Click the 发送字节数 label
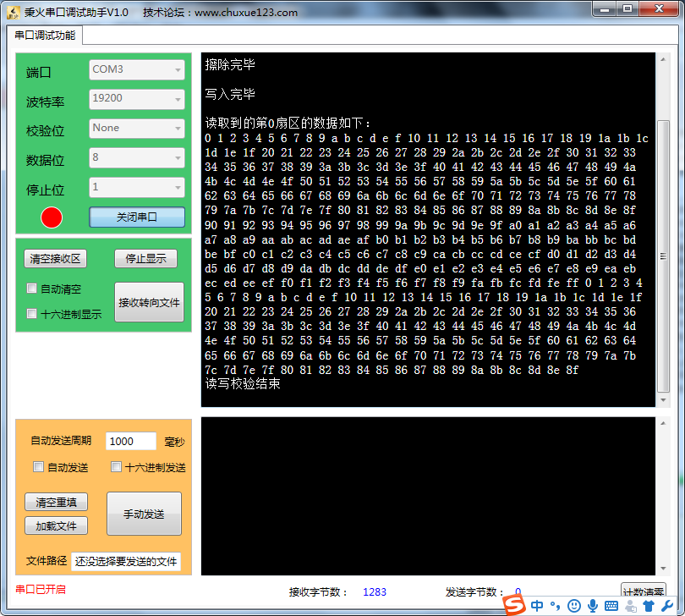This screenshot has width=685, height=616. [474, 592]
